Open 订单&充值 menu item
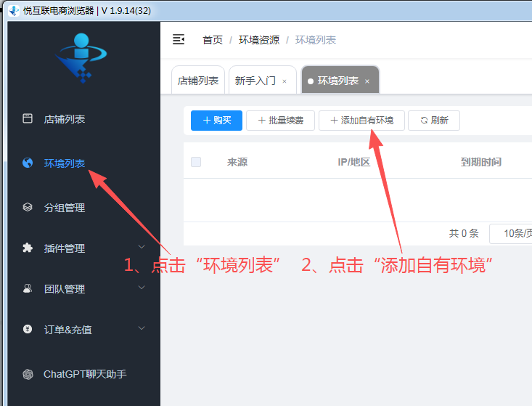Viewport: 532px width, 406px height. [67, 330]
